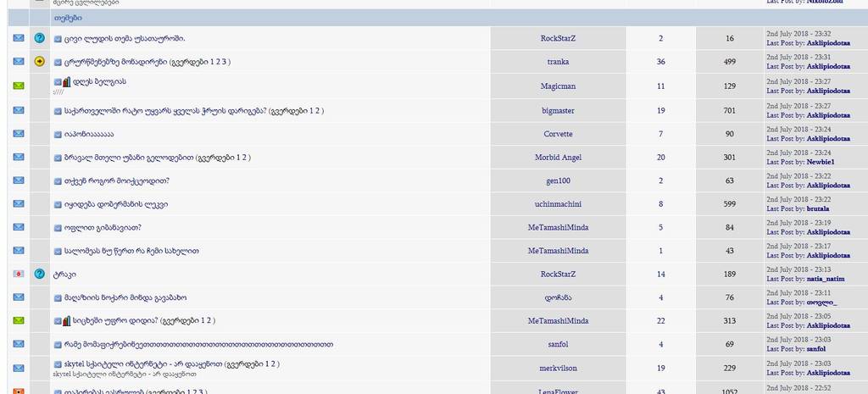Open sanfol in the topic starter column
This screenshot has height=394, width=868.
pos(558,344)
